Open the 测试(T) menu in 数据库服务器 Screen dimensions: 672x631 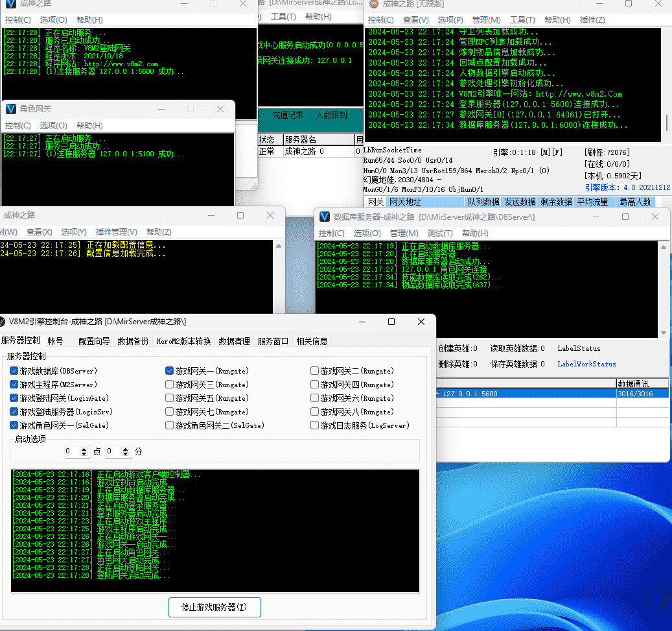tap(440, 233)
